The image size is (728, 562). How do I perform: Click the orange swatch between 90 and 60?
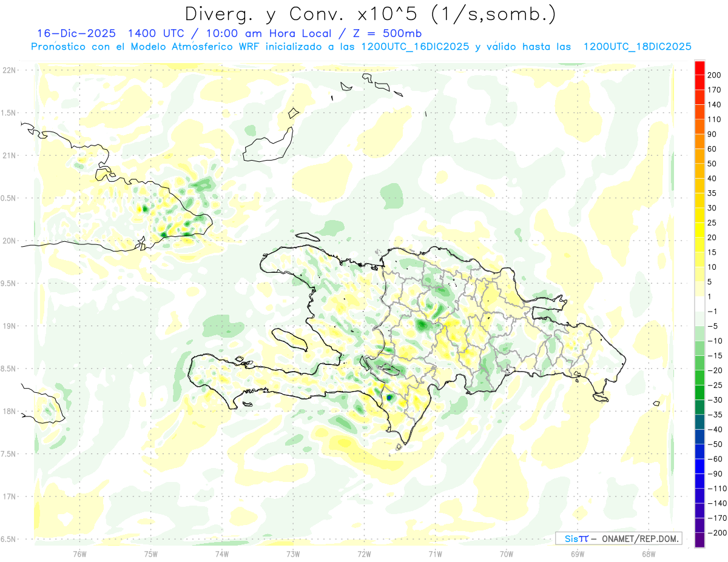[699, 141]
